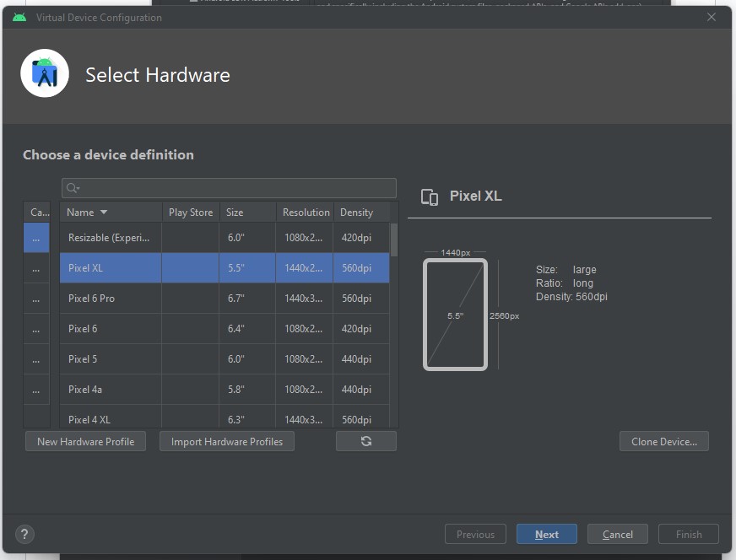Screen dimensions: 736x560
Task: Select the Pixel 6 device
Action: coord(225,329)
